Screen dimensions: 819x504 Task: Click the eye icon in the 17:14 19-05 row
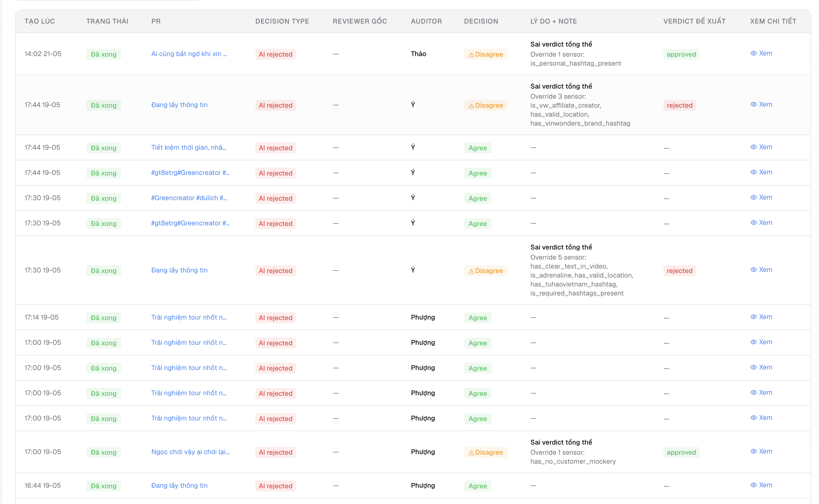[753, 317]
